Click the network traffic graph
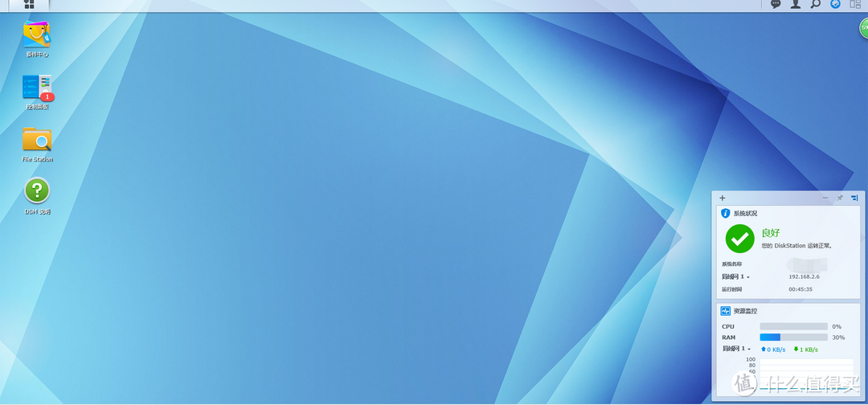868x405 pixels. click(806, 374)
